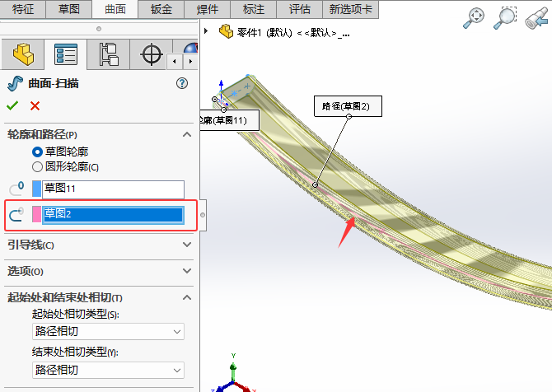Open the 标注 ribbon tab
The height and width of the screenshot is (392, 552).
coord(254,9)
